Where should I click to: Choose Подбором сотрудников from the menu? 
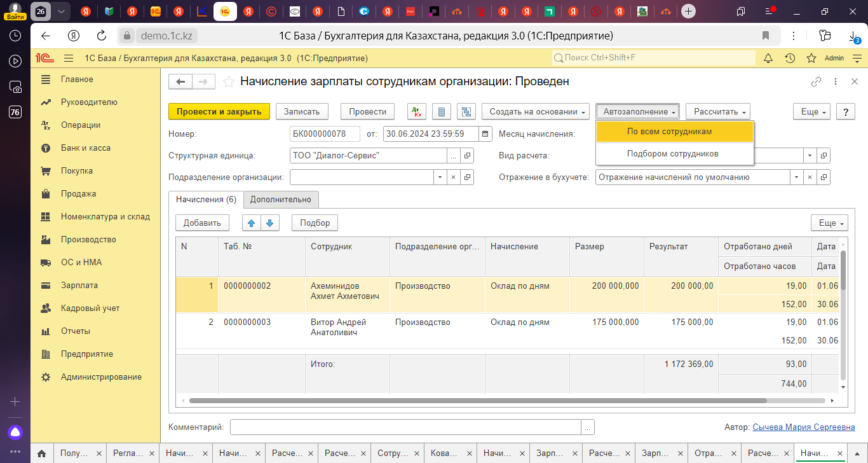click(672, 153)
